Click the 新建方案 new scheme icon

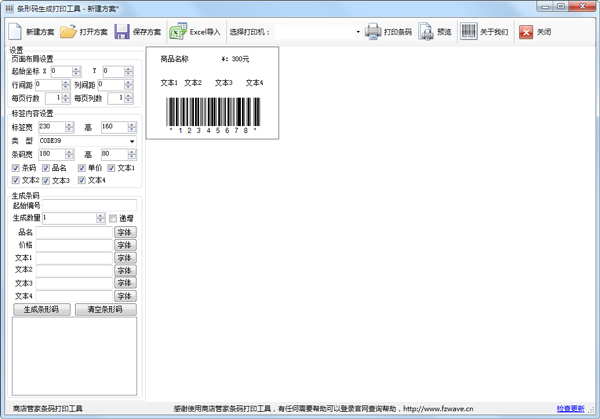(15, 32)
